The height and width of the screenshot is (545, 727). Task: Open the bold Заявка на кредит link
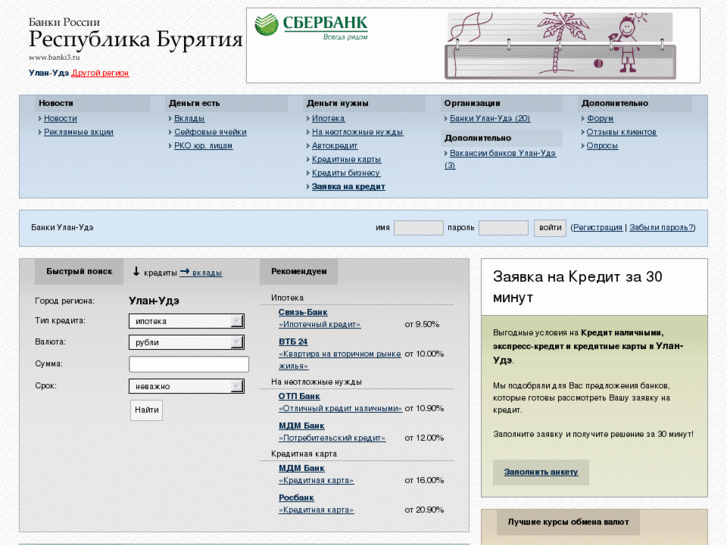348,186
